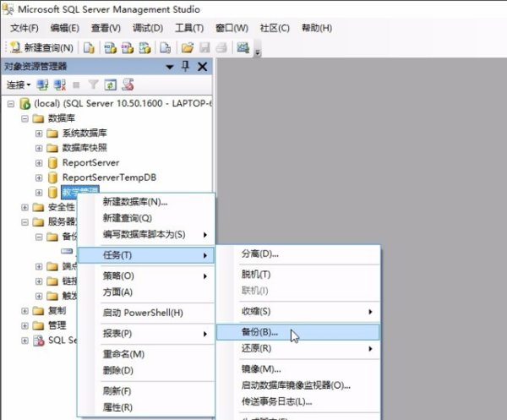Image resolution: width=507 pixels, height=420 pixels.
Task: Click the Disconnect server icon
Action: click(60, 85)
